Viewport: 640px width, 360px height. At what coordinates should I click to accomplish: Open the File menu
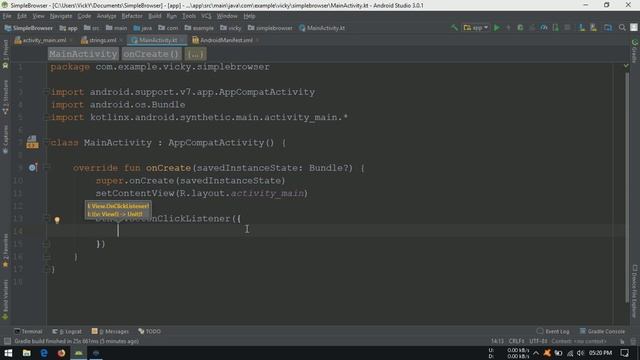click(x=7, y=16)
